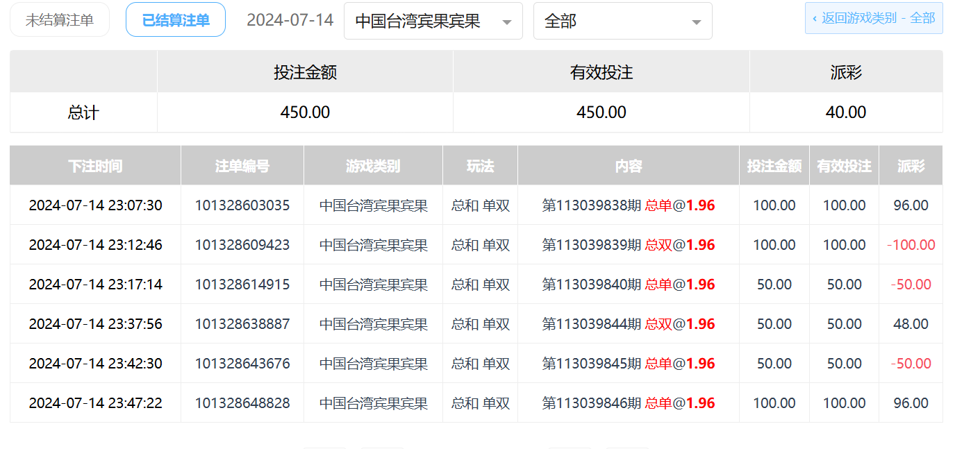Click the 投注金额 column header in the bet list
980x449 pixels.
pyautogui.click(x=774, y=166)
